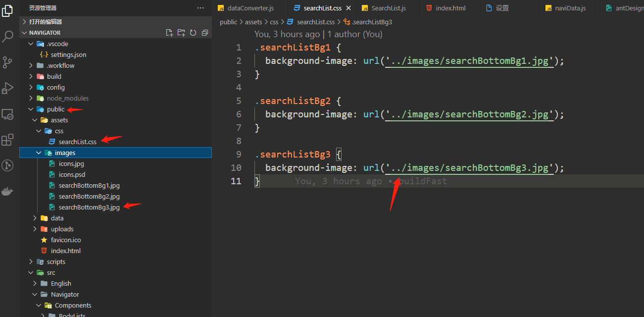644x317 pixels.
Task: Switch to the dataConverter.js tab
Action: click(x=250, y=8)
